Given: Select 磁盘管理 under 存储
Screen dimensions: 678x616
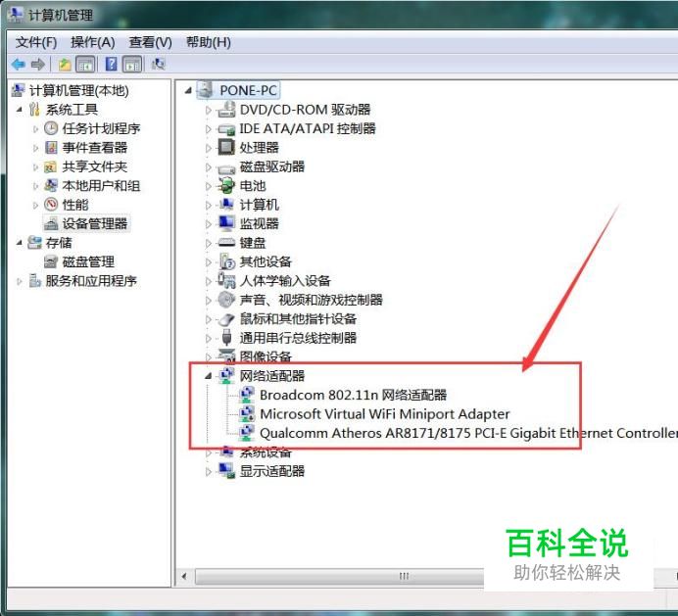Looking at the screenshot, I should point(88,261).
